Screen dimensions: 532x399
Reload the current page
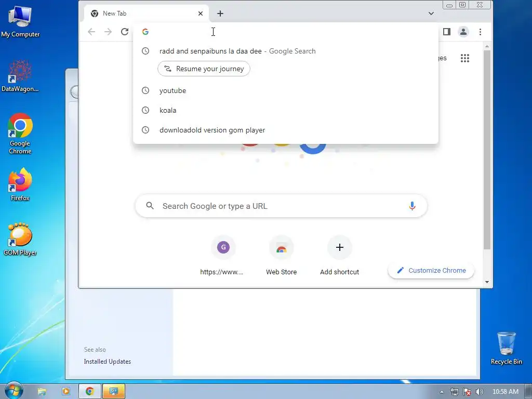125,32
